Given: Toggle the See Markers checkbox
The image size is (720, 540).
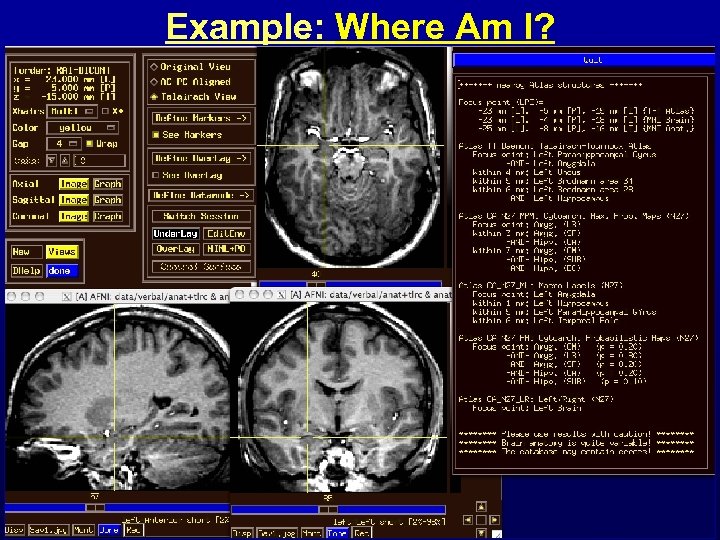Looking at the screenshot, I should click(x=156, y=135).
